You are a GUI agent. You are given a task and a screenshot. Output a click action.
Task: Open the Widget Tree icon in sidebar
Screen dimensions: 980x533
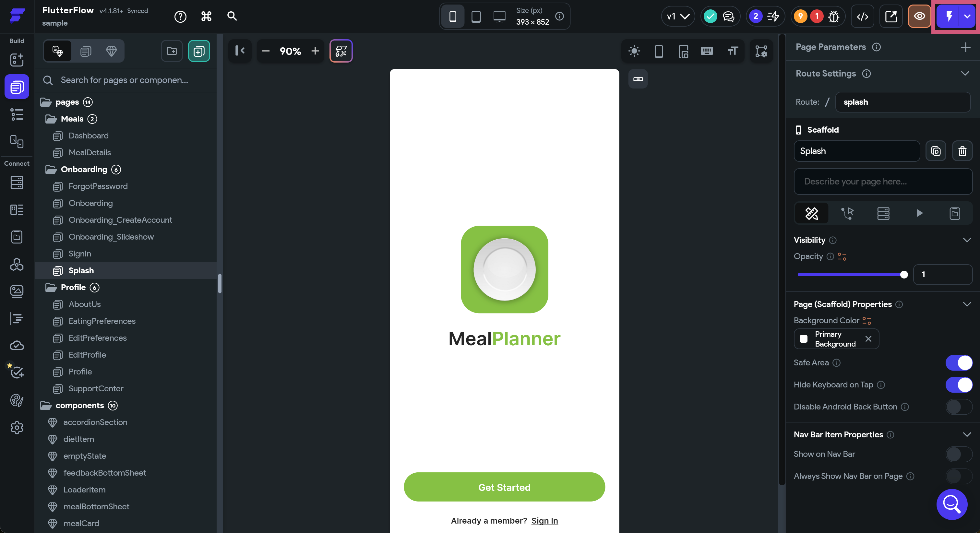pyautogui.click(x=17, y=114)
